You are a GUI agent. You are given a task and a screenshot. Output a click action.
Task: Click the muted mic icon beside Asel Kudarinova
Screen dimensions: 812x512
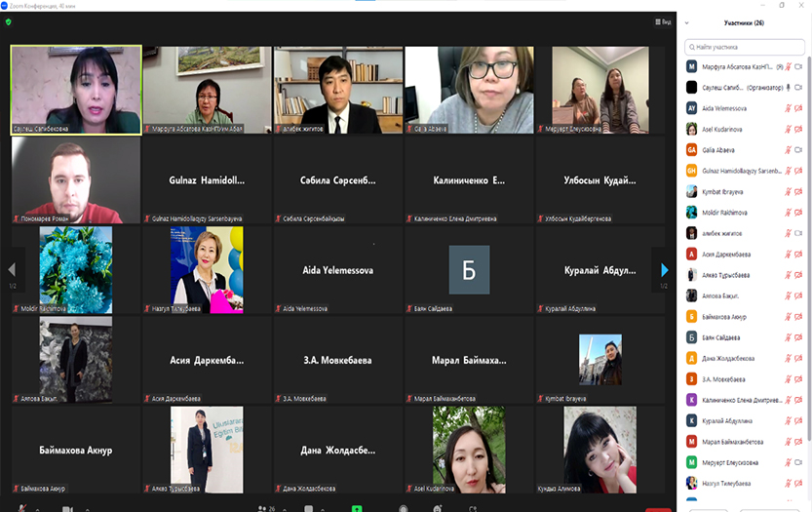786,129
